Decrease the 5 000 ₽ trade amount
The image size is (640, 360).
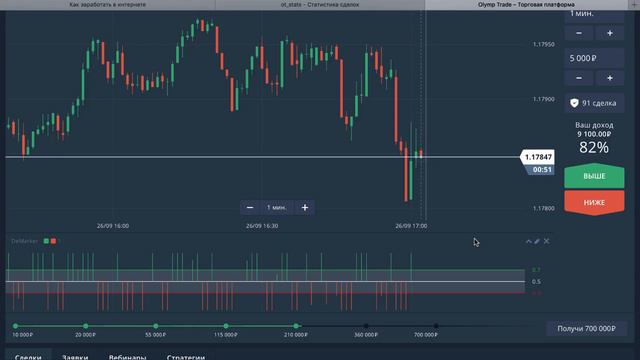point(579,78)
